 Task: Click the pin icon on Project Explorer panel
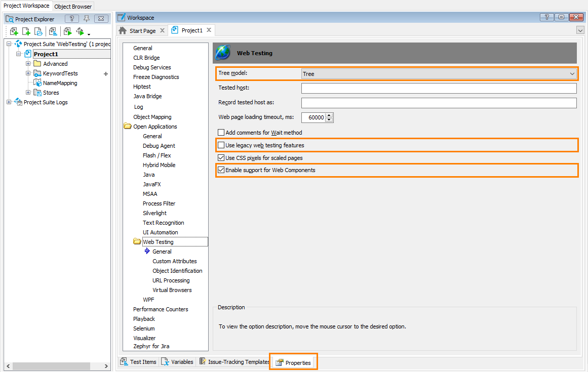86,19
